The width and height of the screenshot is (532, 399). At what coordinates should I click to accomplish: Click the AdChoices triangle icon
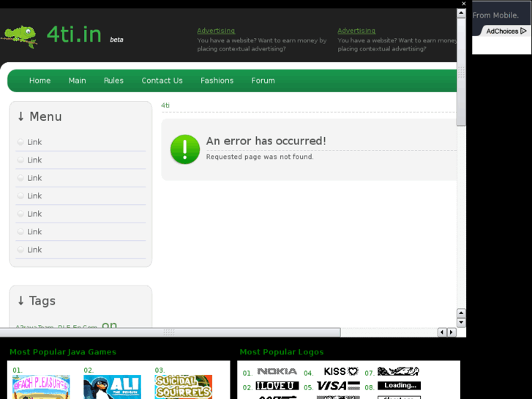[x=523, y=31]
